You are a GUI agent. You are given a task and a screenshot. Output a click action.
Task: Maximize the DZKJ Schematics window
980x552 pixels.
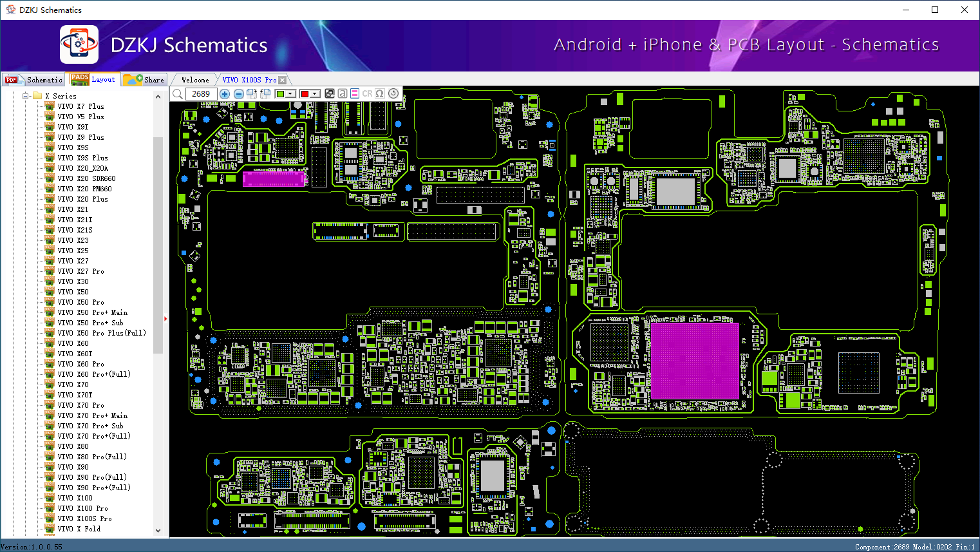(935, 10)
